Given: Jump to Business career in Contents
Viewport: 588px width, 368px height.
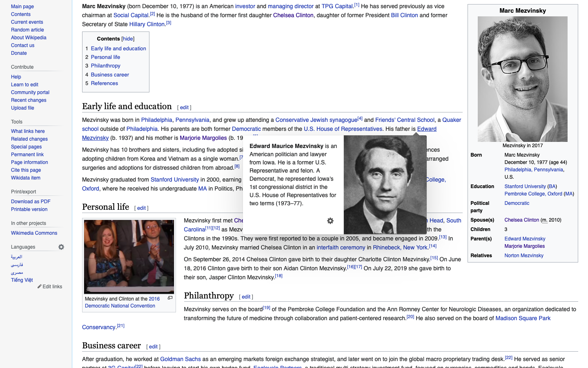Looking at the screenshot, I should click(x=109, y=75).
